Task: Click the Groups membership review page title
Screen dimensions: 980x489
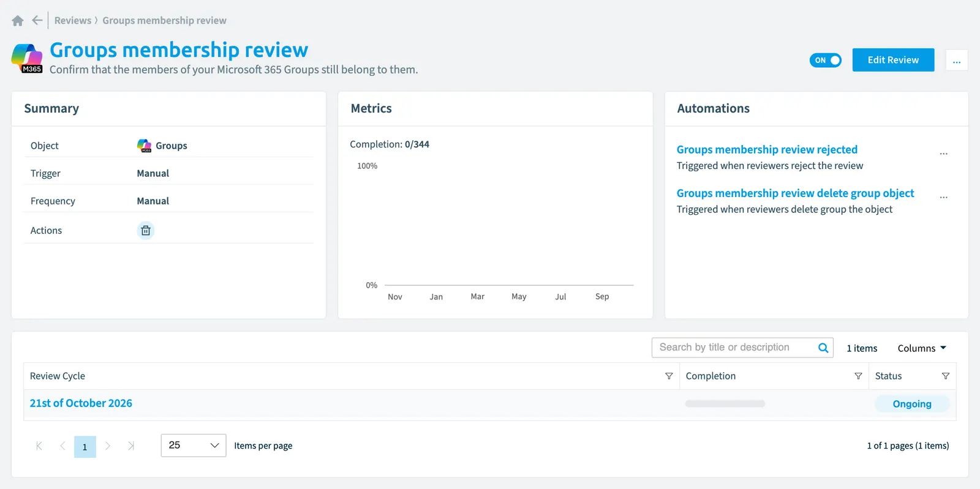Action: (179, 50)
